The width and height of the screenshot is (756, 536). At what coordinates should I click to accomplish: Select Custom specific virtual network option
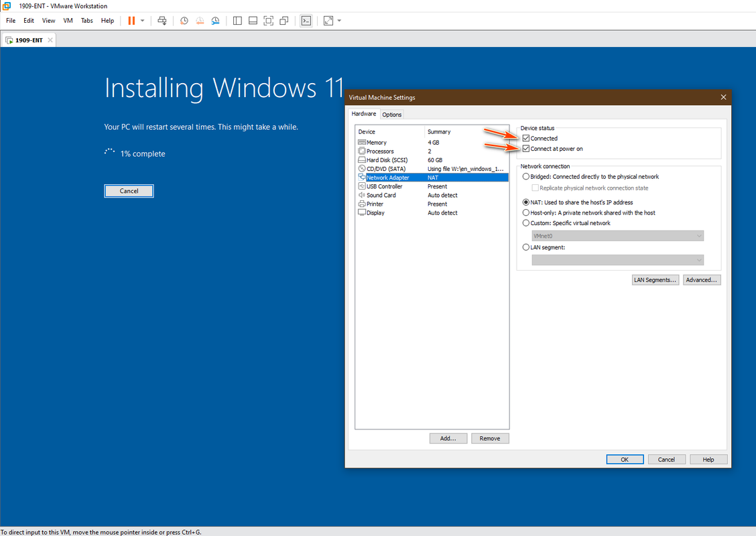tap(526, 222)
